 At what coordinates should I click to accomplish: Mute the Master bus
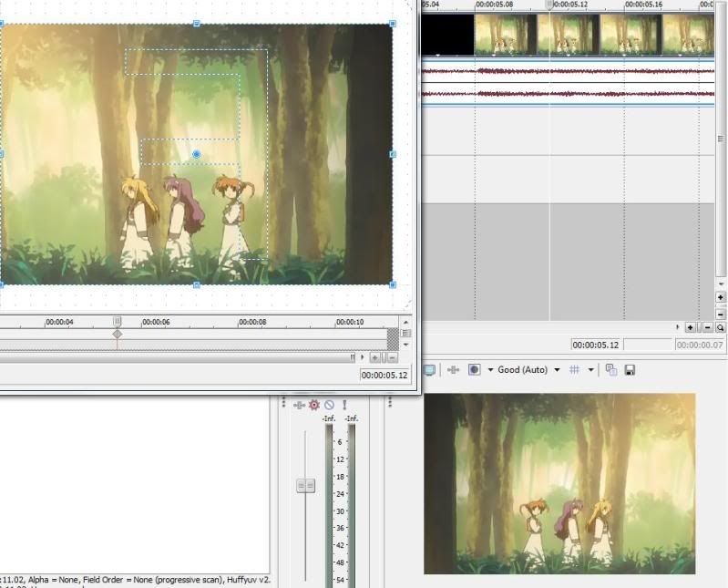pos(329,405)
